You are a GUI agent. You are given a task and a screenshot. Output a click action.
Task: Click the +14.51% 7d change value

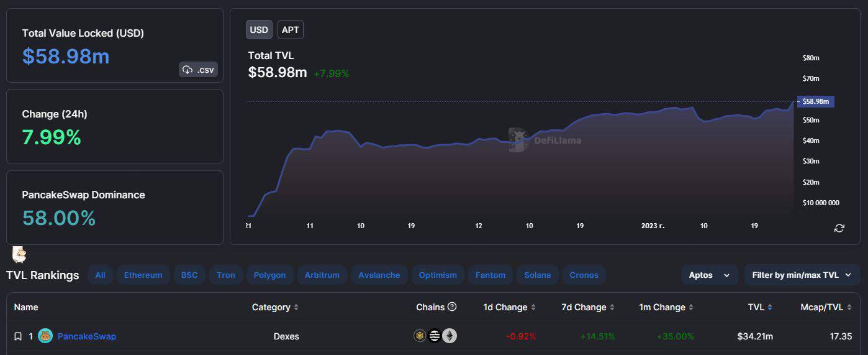coord(598,336)
